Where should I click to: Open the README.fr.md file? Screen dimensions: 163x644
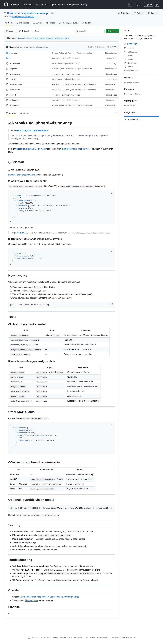point(15,85)
